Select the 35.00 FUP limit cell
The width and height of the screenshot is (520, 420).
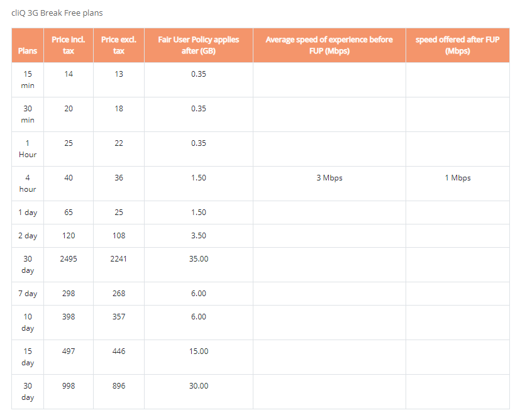[x=199, y=265]
